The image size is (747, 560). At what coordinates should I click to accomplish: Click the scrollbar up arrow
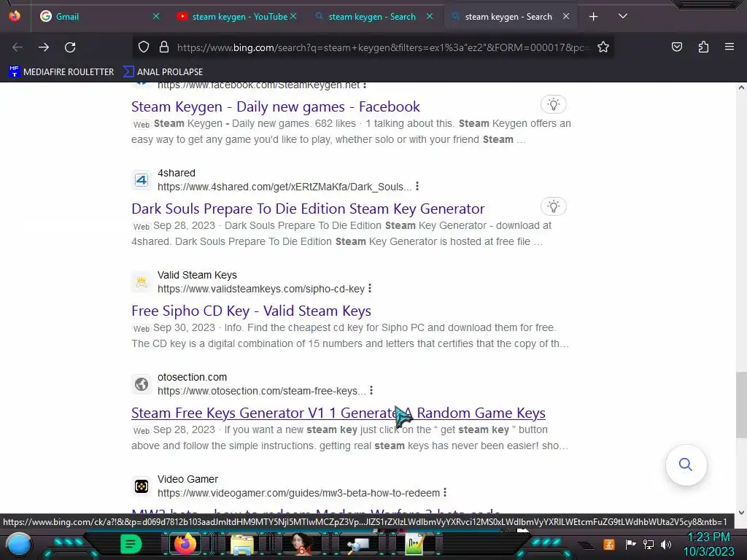[x=741, y=87]
